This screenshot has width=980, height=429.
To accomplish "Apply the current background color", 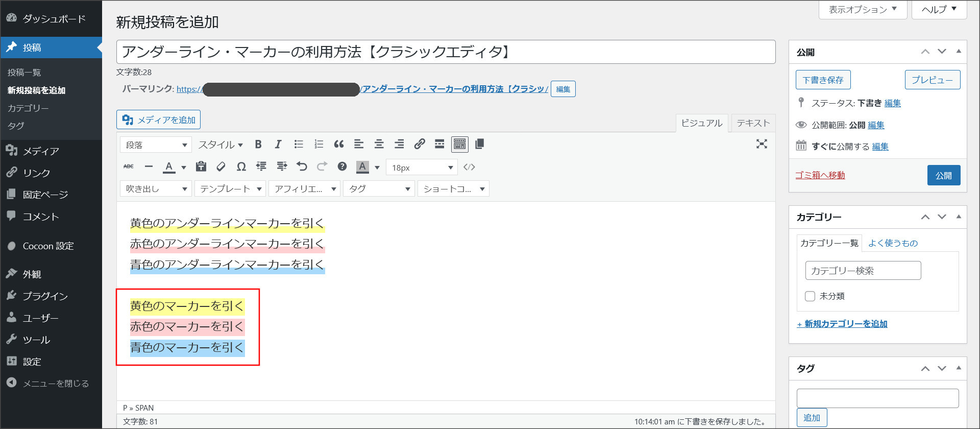I will 362,167.
